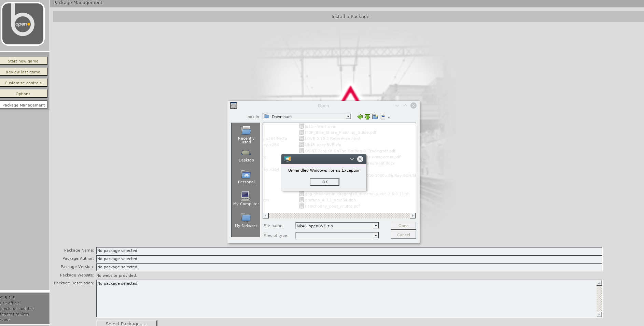Open the Look in dropdown
Screen dimensions: 644x326
347,116
